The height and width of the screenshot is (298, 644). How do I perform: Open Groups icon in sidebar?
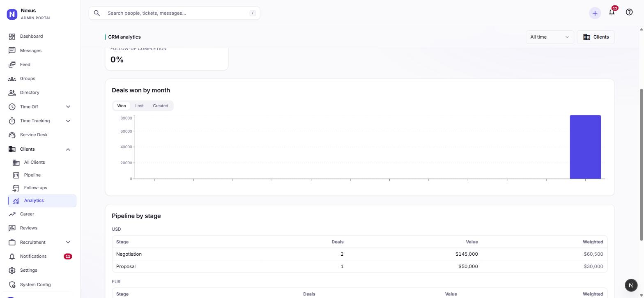coord(12,78)
